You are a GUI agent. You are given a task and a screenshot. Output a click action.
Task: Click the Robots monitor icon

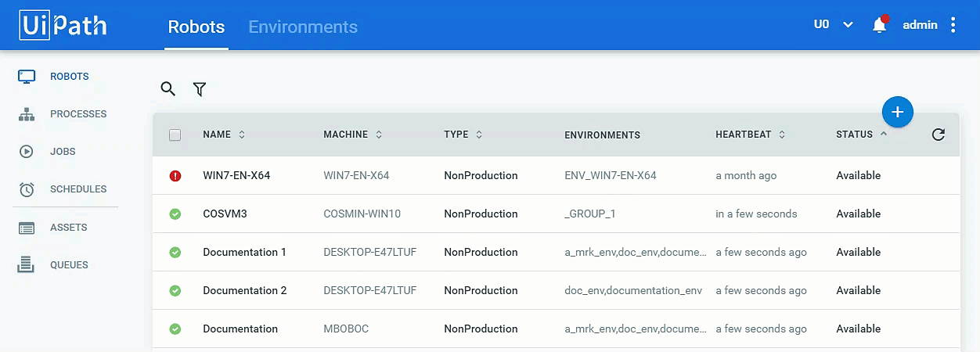[27, 77]
